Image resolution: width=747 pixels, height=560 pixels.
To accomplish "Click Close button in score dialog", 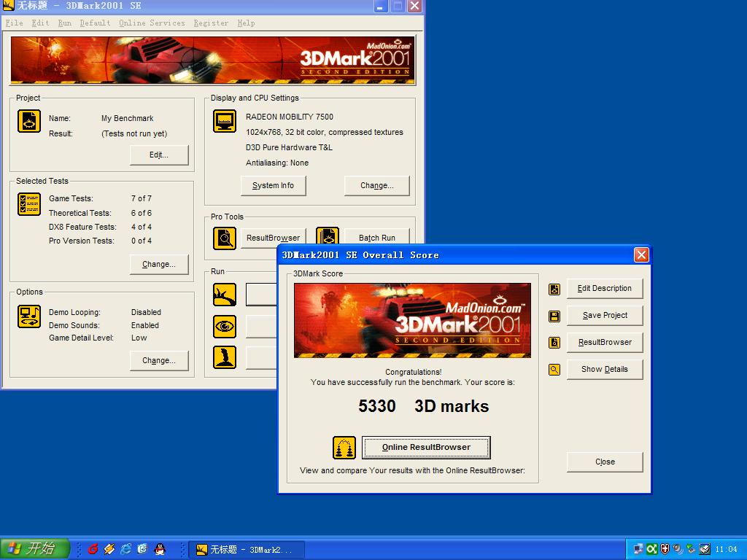I will click(x=605, y=462).
